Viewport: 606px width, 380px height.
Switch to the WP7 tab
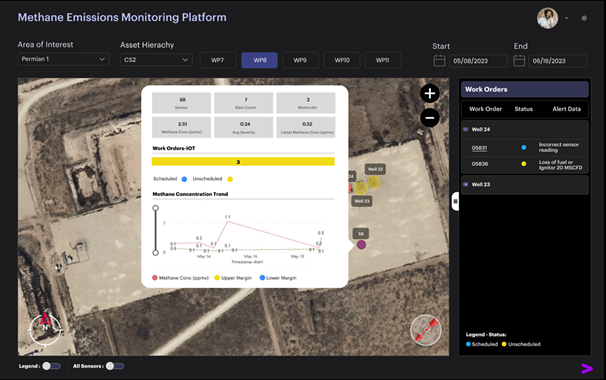(x=218, y=60)
